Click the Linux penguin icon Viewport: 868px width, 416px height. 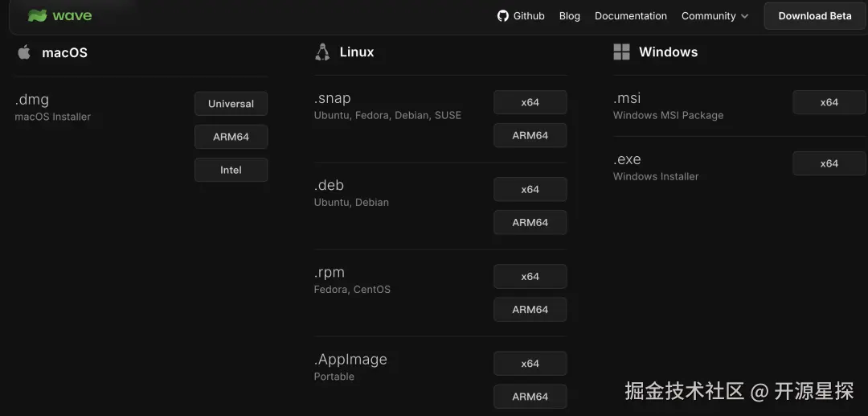click(322, 52)
